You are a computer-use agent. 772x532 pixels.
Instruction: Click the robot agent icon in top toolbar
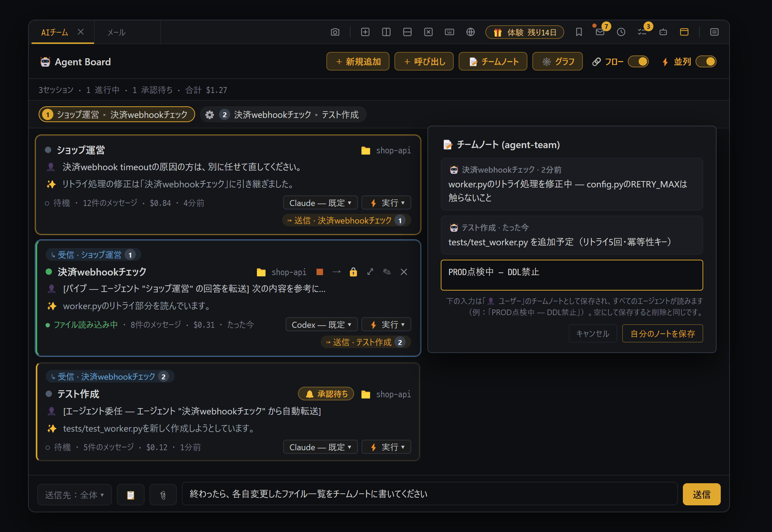[x=663, y=32]
